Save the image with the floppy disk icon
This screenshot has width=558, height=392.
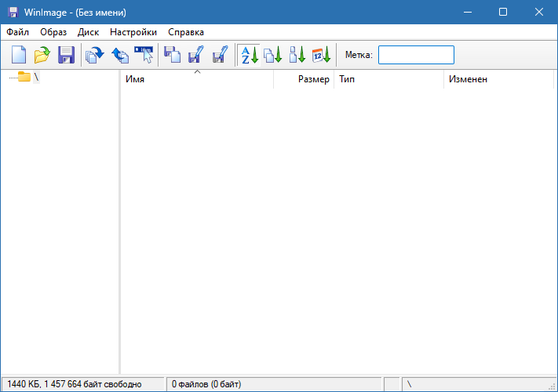pyautogui.click(x=66, y=55)
